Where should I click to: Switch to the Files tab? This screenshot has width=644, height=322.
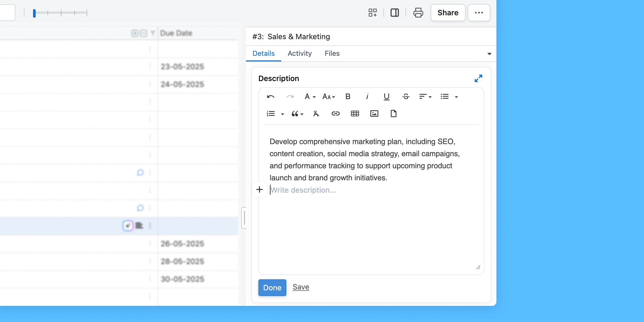click(332, 53)
